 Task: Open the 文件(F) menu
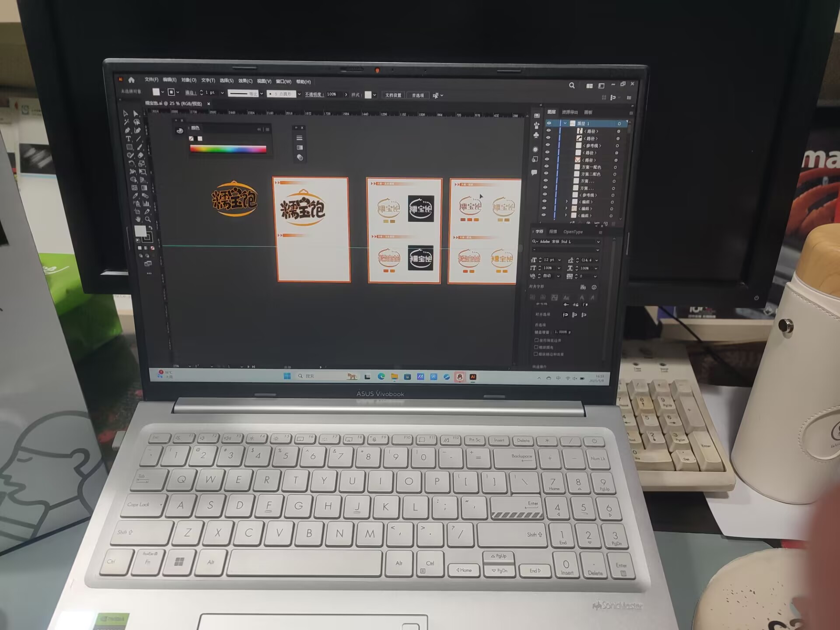[x=151, y=80]
